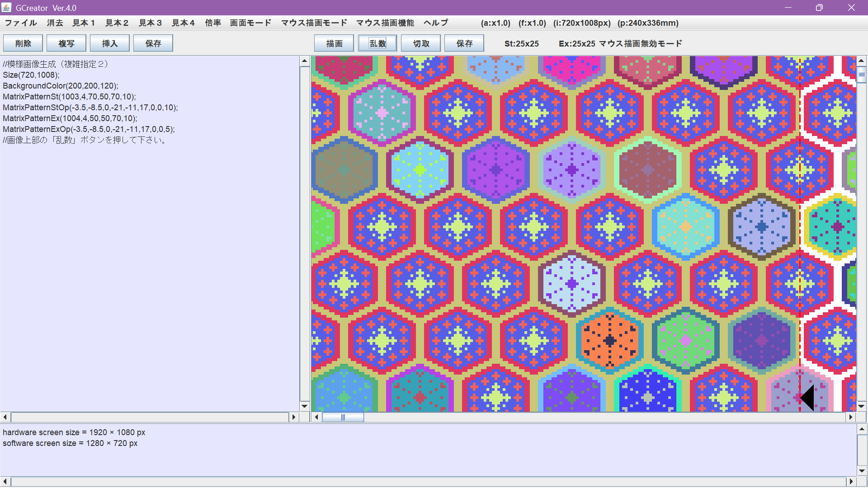868x488 pixels.
Task: Open the 見本４ menu
Action: click(x=183, y=23)
